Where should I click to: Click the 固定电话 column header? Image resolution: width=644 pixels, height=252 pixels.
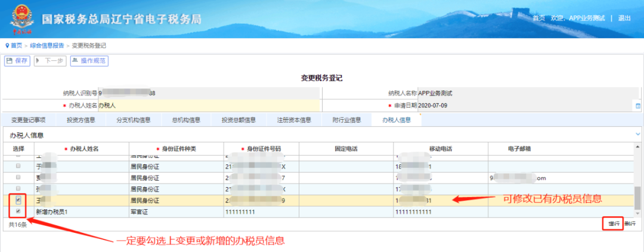point(346,148)
